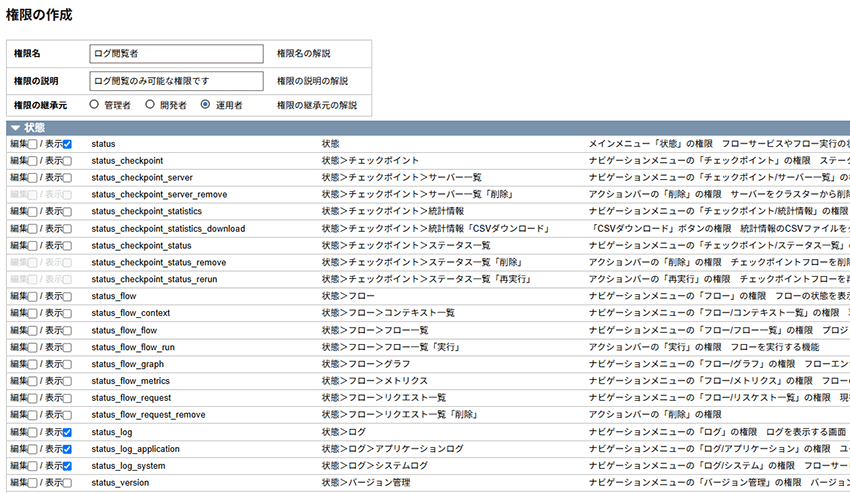The image size is (850, 493).
Task: Check 表示 for status_flow row
Action: 67,297
